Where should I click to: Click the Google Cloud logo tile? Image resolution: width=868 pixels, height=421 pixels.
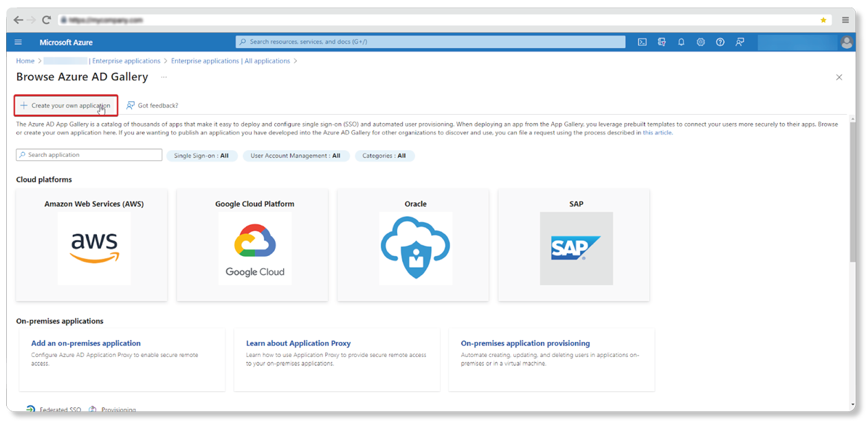coord(255,248)
